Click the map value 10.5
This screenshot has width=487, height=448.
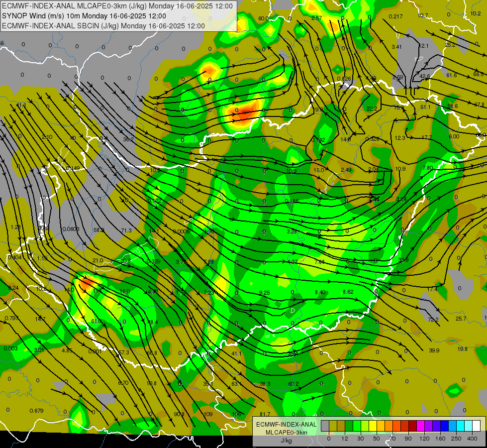click(x=155, y=170)
